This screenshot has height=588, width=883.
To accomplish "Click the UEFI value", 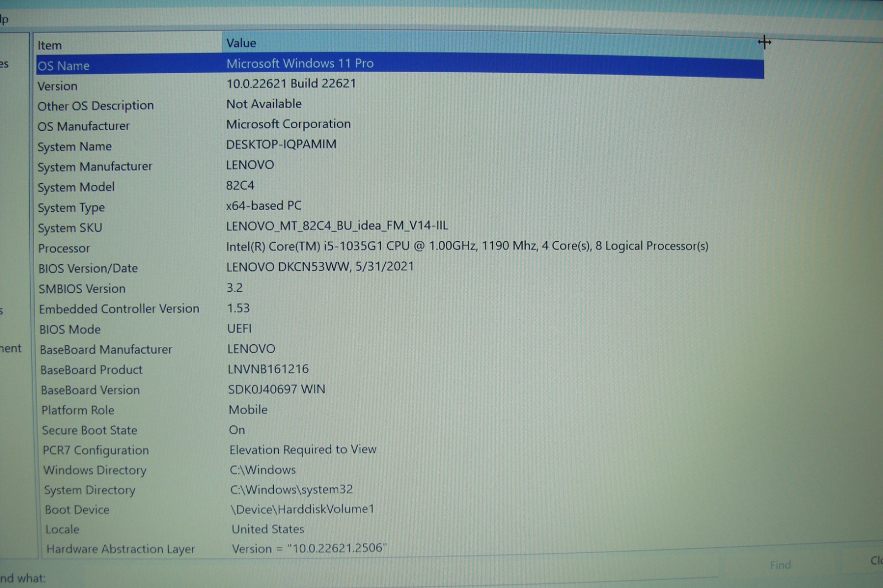I will click(240, 328).
